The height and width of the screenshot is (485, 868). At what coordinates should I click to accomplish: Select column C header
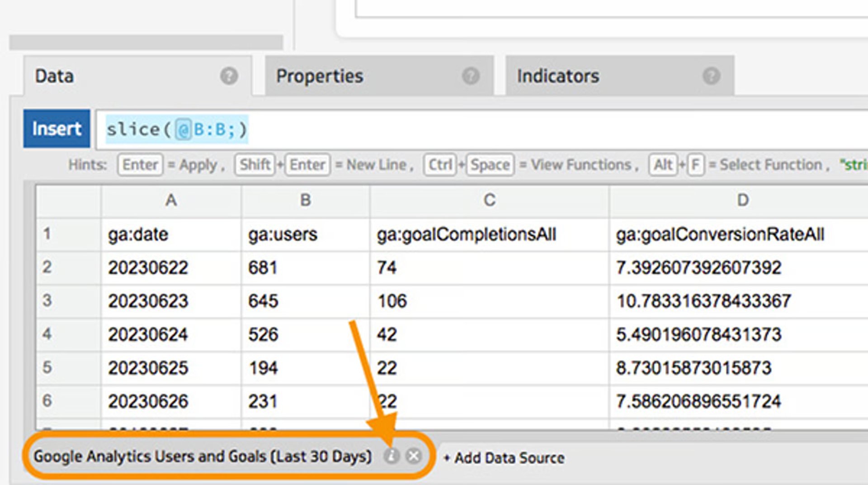(489, 200)
